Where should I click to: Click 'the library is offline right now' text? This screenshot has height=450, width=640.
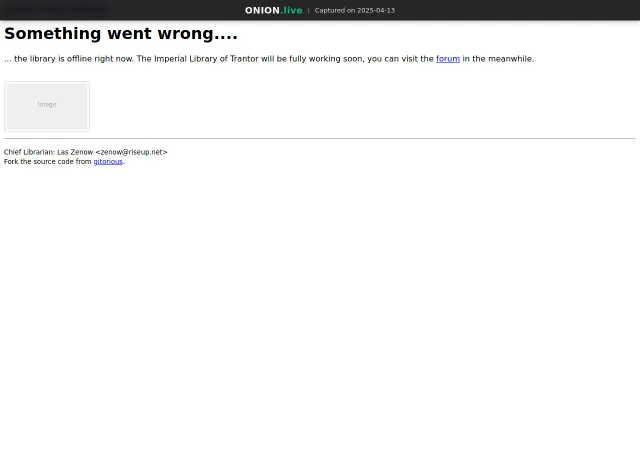click(x=73, y=59)
